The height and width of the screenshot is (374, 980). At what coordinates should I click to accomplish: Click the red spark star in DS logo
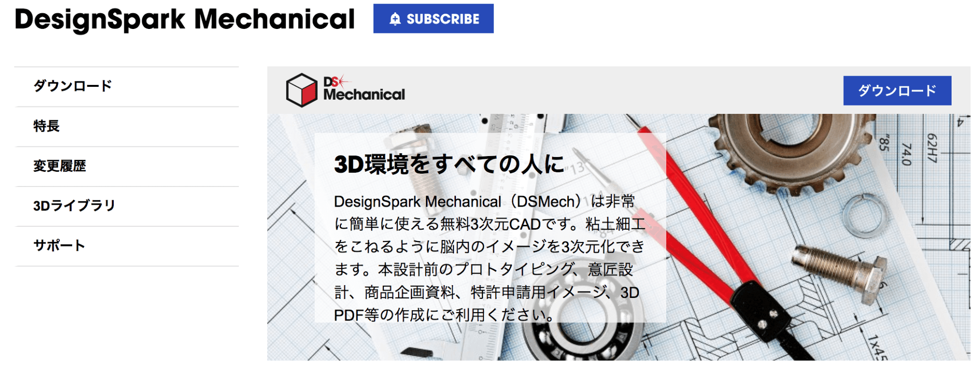[x=343, y=81]
